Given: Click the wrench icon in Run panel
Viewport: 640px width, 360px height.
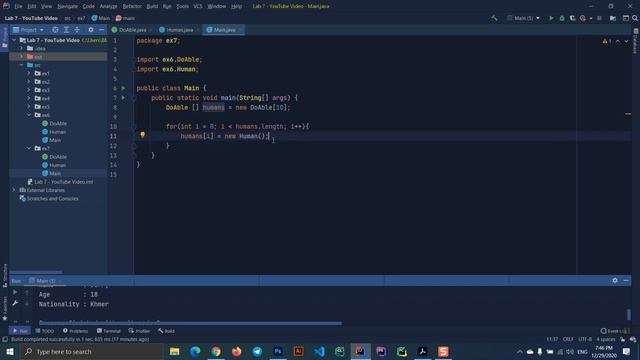Looking at the screenshot, I should pos(15,303).
